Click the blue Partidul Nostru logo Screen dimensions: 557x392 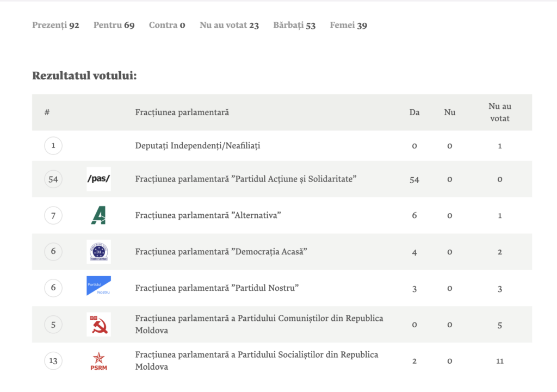98,286
